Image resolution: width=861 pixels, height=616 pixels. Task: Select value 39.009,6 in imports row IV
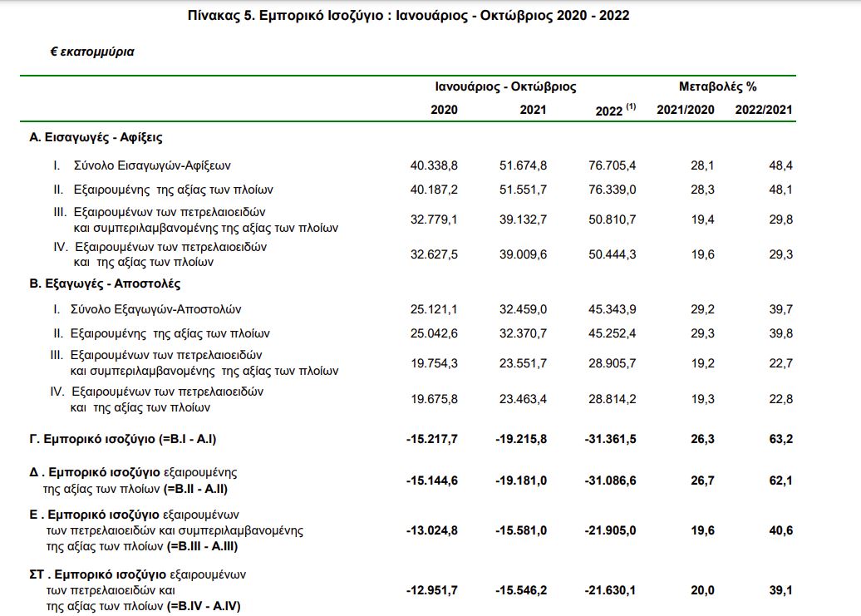(523, 254)
